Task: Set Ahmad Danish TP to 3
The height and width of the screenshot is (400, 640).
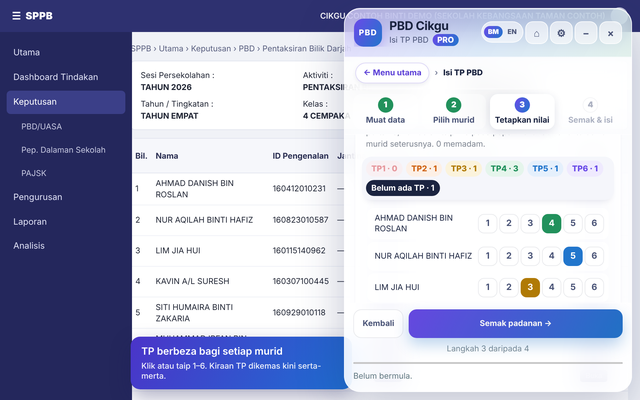Action: click(530, 223)
